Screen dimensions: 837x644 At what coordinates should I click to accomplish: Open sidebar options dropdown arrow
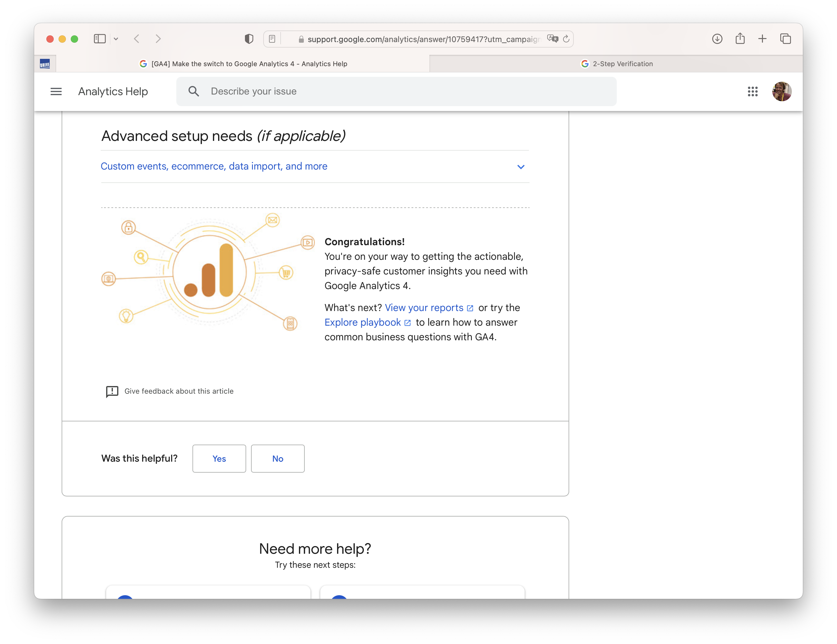(x=116, y=39)
